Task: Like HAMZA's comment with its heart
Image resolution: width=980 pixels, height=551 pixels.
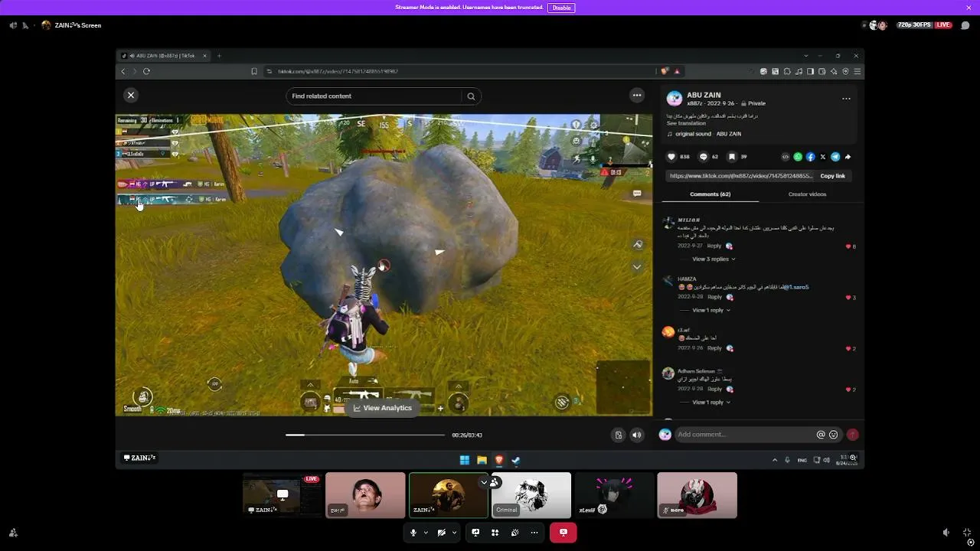Action: 848,298
